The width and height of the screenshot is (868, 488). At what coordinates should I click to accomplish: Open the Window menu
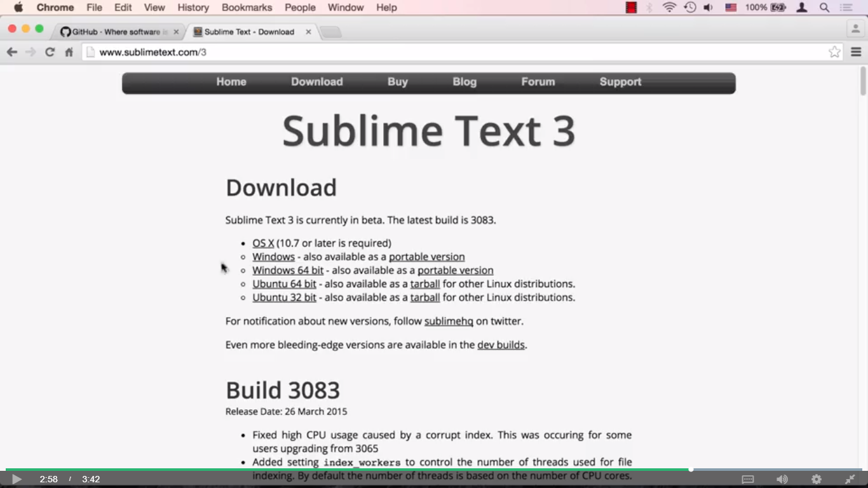(x=346, y=8)
